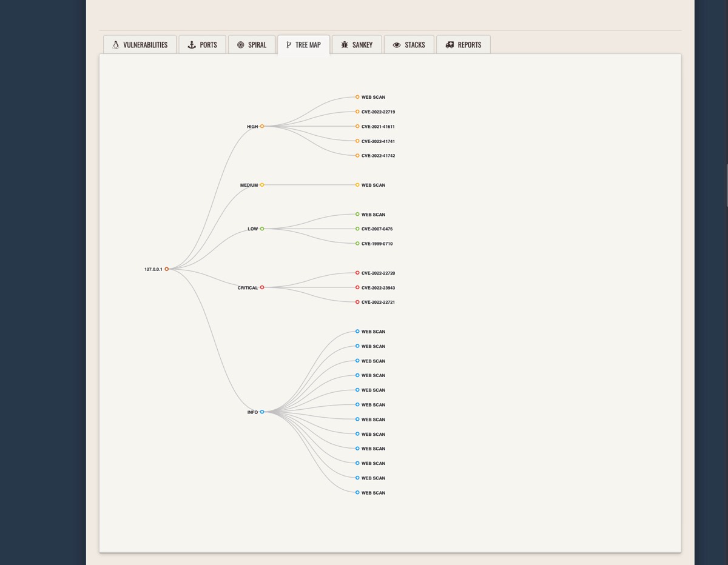Open the Reports tab
Screen dimensions: 728x565
463,45
